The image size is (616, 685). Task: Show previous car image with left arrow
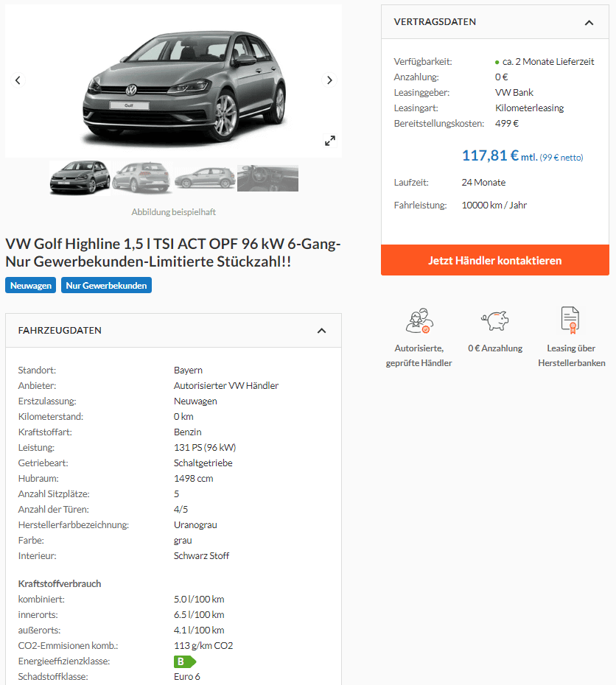pyautogui.click(x=18, y=80)
